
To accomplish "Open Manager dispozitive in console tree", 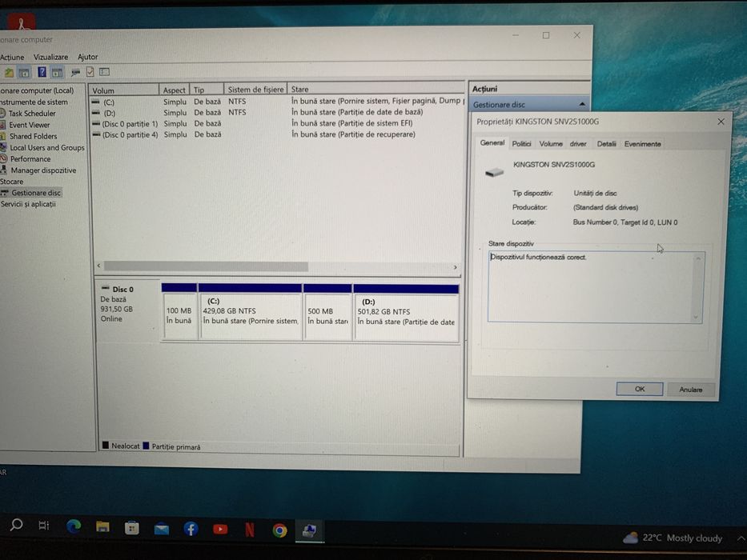I will coord(43,170).
